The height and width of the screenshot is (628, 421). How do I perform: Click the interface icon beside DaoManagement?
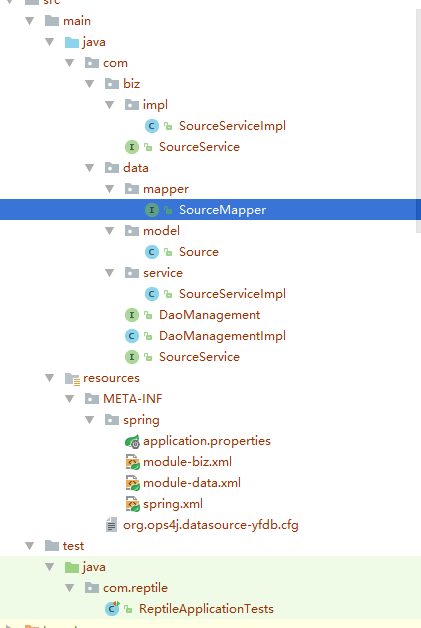point(131,315)
